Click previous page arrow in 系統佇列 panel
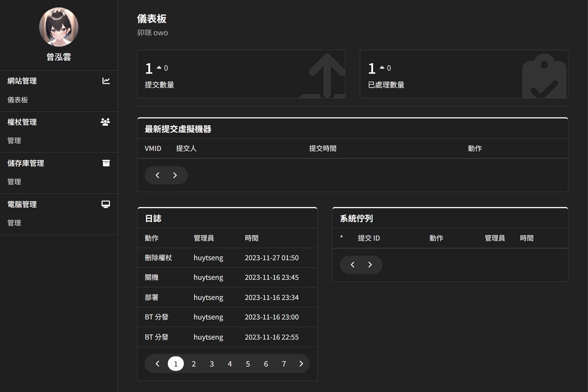This screenshot has width=588, height=392. coord(353,265)
